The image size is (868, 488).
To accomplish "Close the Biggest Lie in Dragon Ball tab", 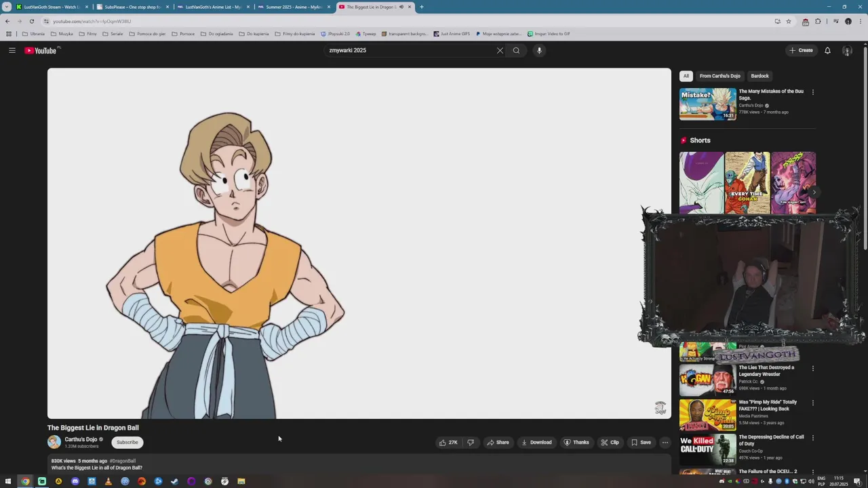I will pos(410,7).
